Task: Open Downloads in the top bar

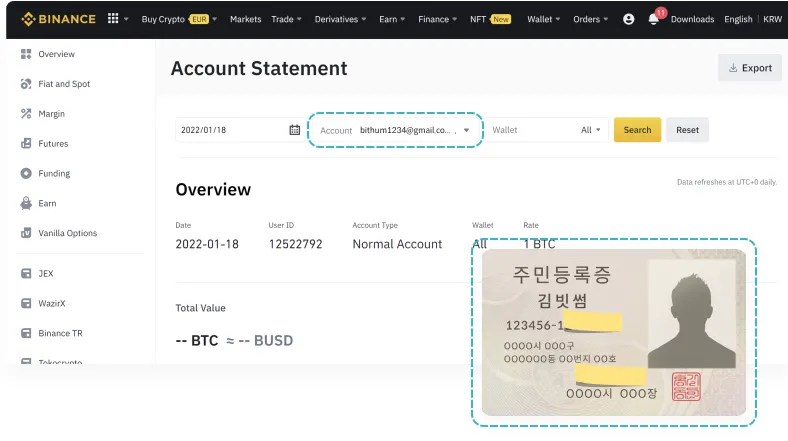Action: (693, 19)
